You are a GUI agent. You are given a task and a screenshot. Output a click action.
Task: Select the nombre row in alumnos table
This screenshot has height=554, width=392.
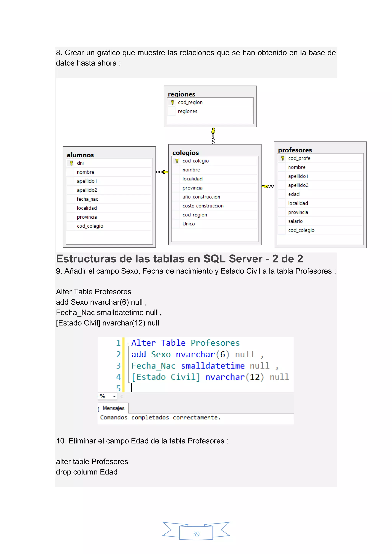[109, 172]
